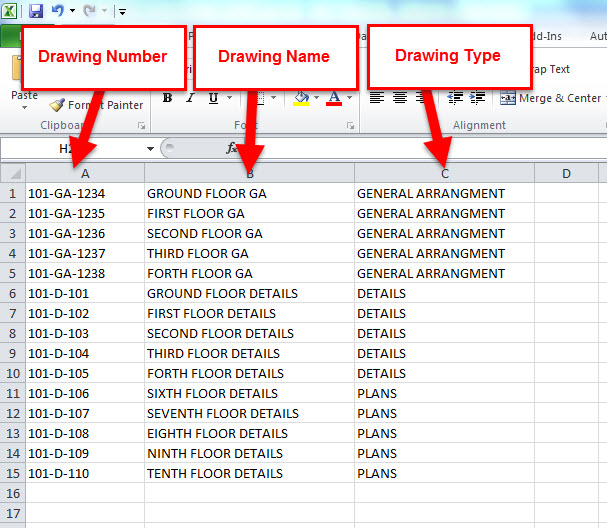607x528 pixels.
Task: Undo the last action
Action: (x=58, y=11)
